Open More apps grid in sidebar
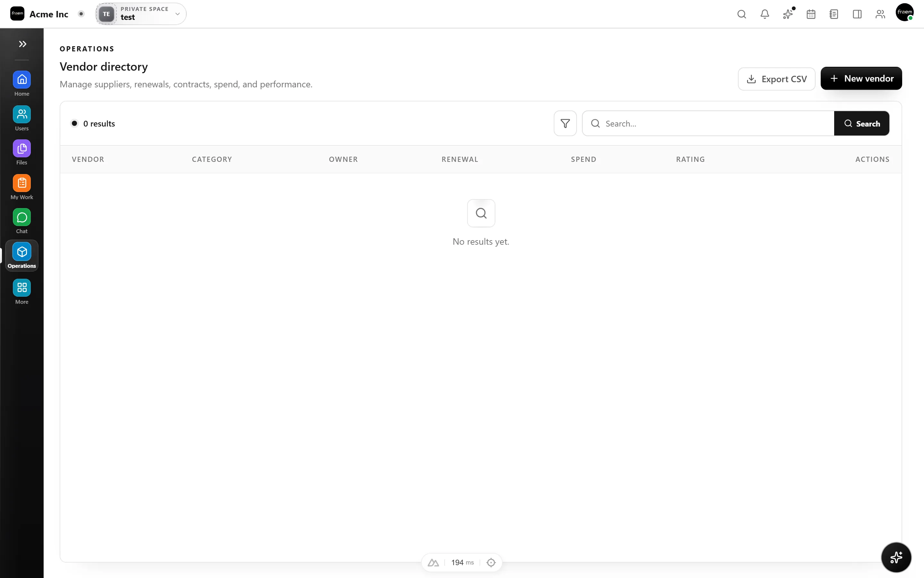The width and height of the screenshot is (924, 578). coord(22,292)
